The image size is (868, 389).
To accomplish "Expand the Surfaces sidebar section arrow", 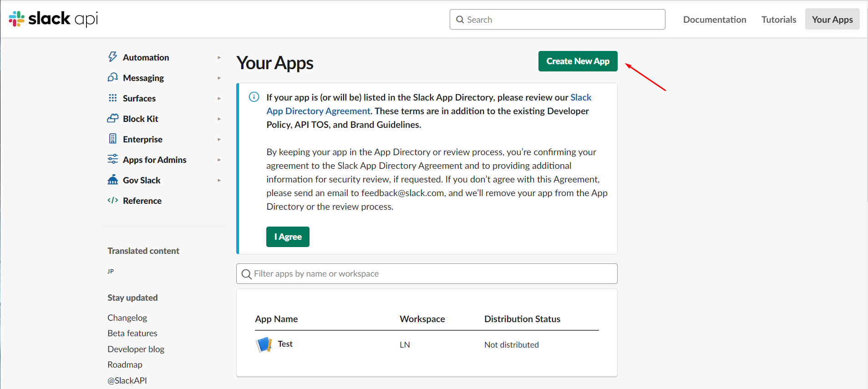I will pos(219,98).
